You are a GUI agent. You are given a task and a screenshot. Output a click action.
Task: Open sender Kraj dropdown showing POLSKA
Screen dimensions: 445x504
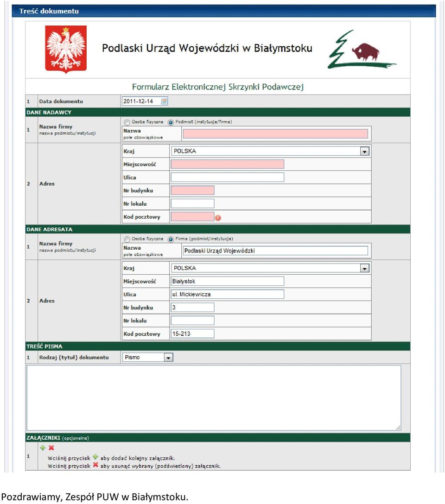pyautogui.click(x=270, y=151)
